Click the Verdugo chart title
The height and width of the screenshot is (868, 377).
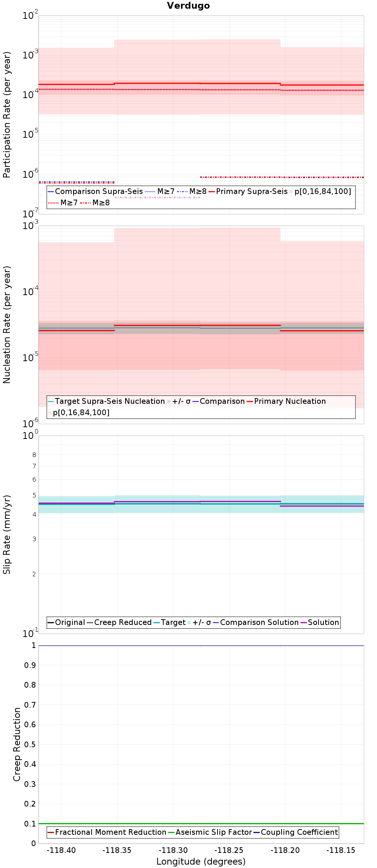point(188,6)
